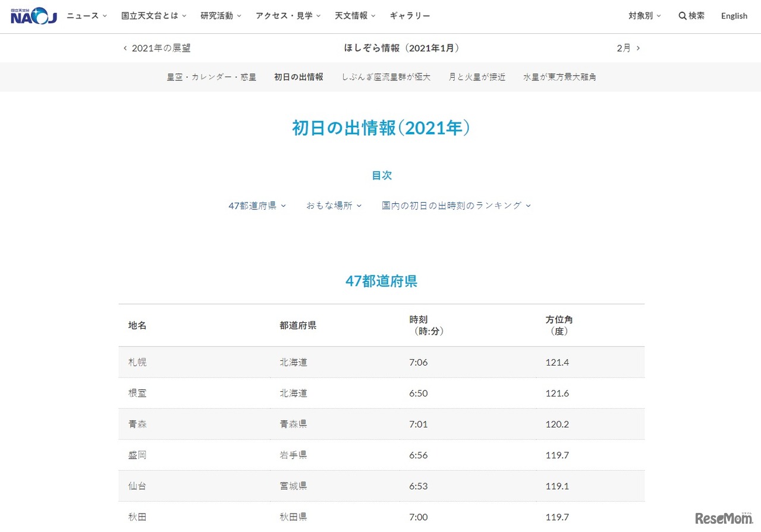Select the 初日の出情報 tab
The height and width of the screenshot is (532, 761).
[299, 77]
